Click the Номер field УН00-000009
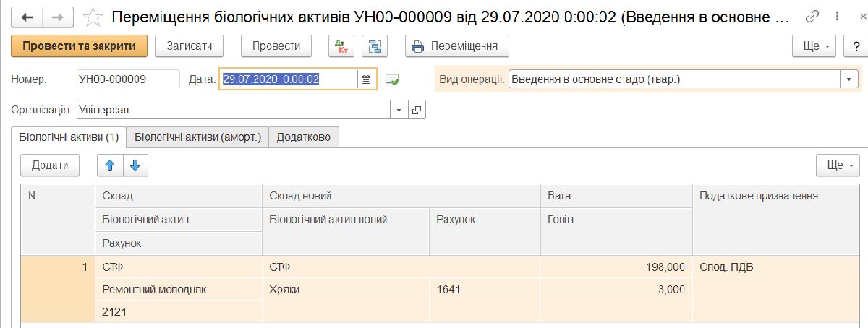This screenshot has width=868, height=328. tap(128, 79)
